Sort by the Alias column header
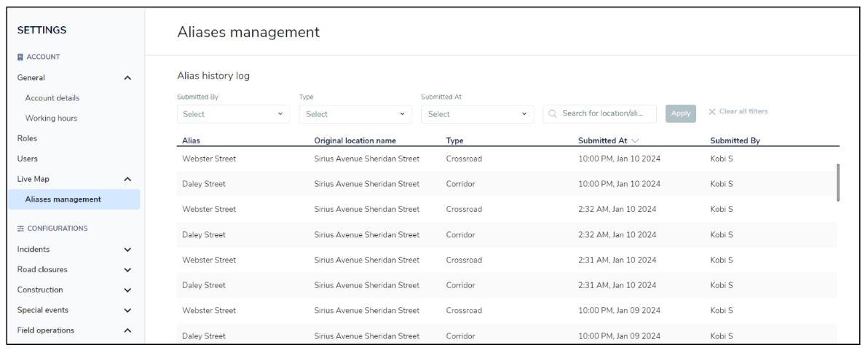The height and width of the screenshot is (350, 868). pyautogui.click(x=191, y=141)
